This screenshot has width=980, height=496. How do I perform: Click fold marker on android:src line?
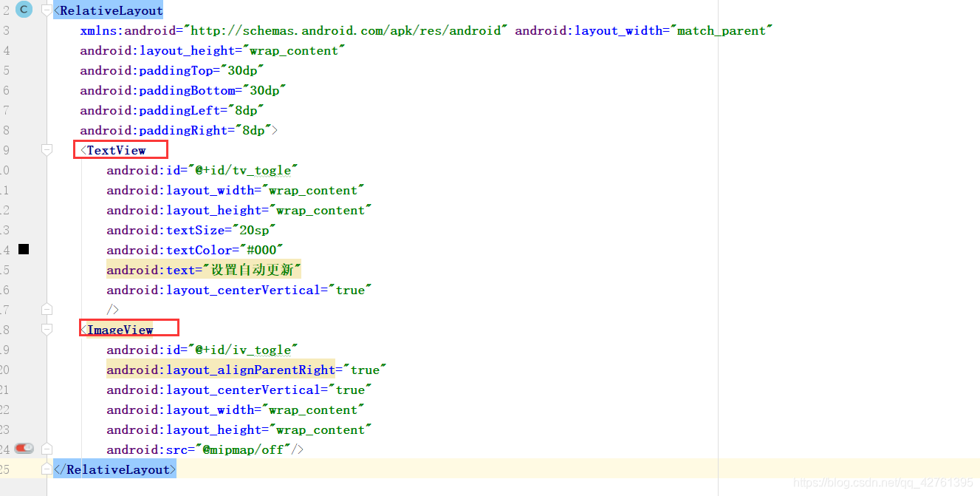coord(47,449)
